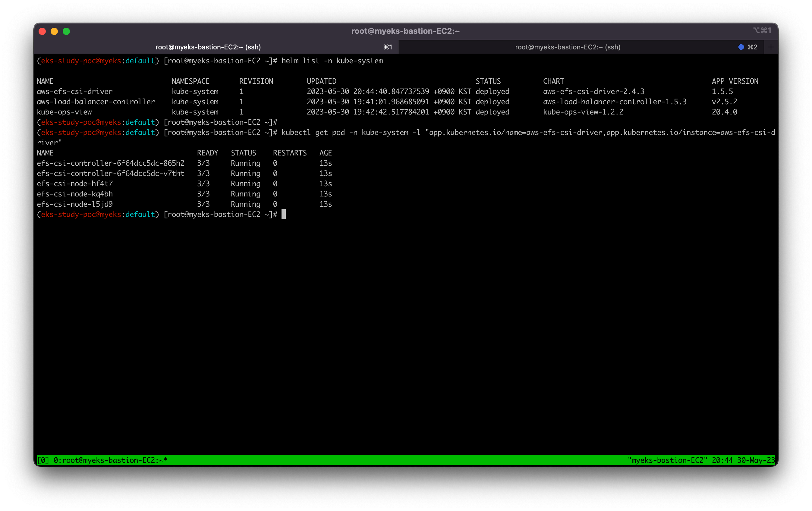
Task: Switch to the second ssh tab
Action: [568, 47]
